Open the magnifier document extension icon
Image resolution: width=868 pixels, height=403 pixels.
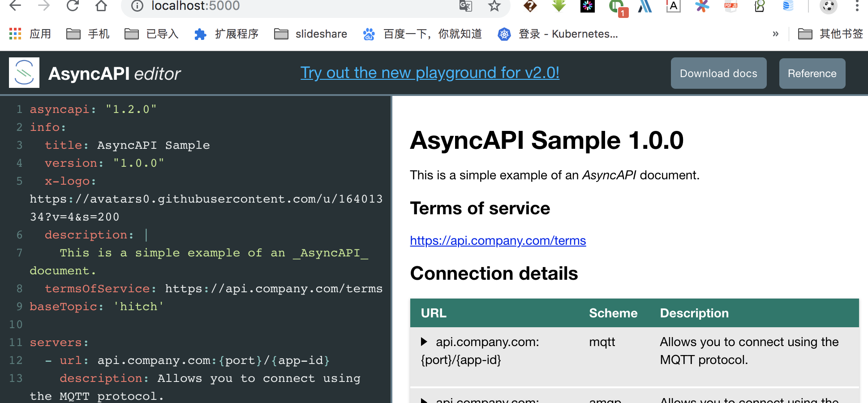pyautogui.click(x=760, y=6)
